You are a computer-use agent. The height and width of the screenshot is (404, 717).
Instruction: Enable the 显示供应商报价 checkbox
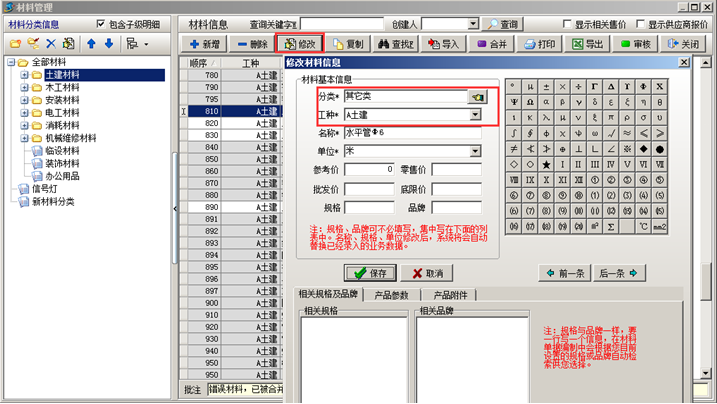point(639,24)
